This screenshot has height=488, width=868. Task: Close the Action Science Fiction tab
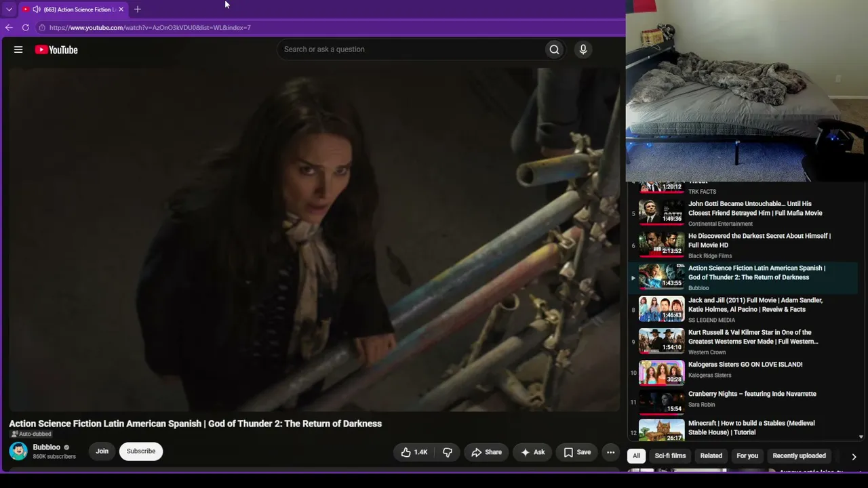pyautogui.click(x=121, y=9)
